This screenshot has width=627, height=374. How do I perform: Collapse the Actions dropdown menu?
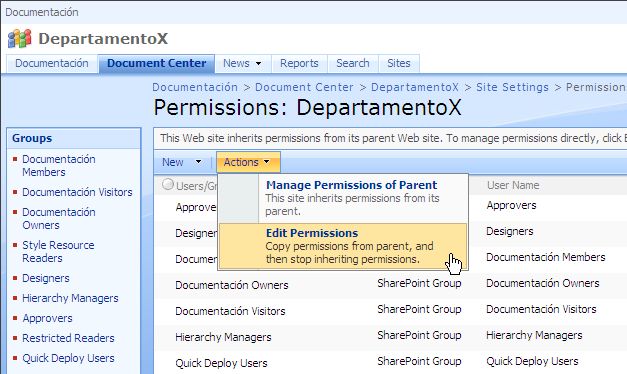point(248,162)
